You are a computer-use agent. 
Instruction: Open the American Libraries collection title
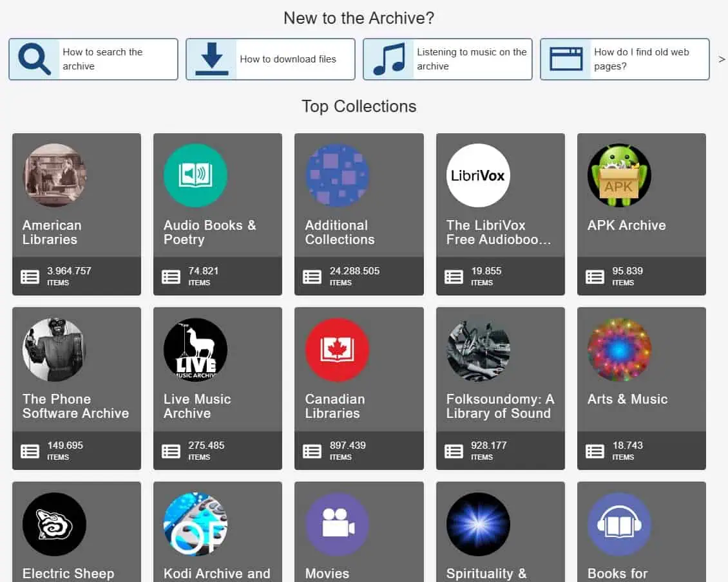coord(52,232)
